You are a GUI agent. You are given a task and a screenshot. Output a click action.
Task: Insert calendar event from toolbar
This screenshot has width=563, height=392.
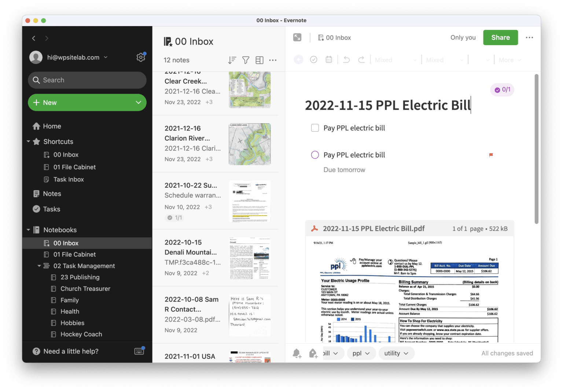click(x=329, y=59)
